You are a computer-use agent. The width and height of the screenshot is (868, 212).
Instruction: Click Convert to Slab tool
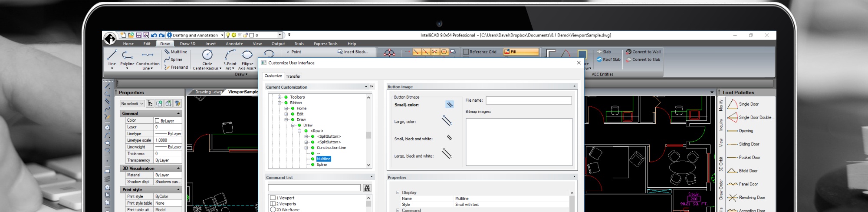(643, 60)
